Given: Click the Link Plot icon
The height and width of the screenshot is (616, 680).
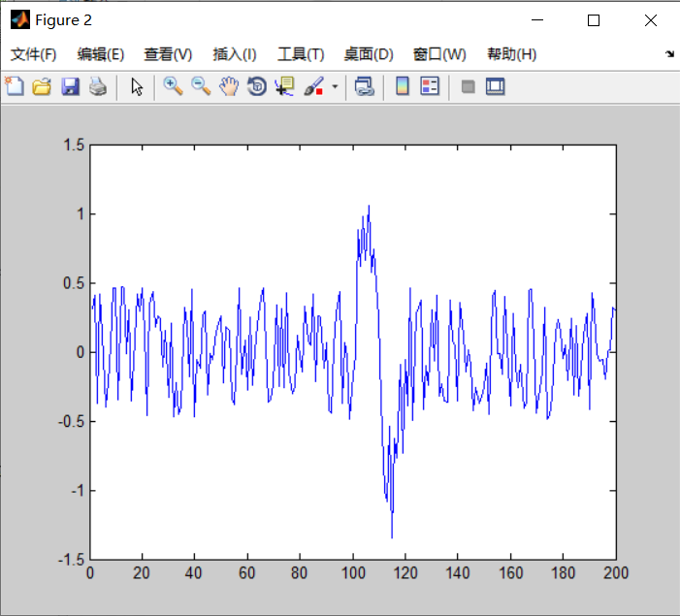Looking at the screenshot, I should (365, 86).
